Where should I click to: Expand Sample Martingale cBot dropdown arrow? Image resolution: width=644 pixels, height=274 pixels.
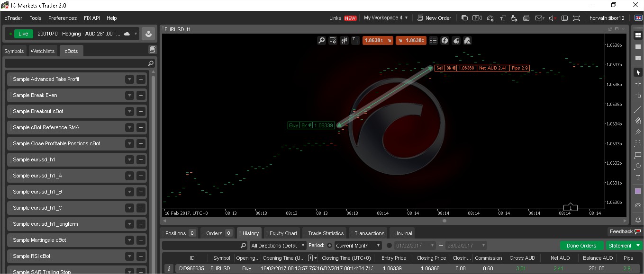129,240
